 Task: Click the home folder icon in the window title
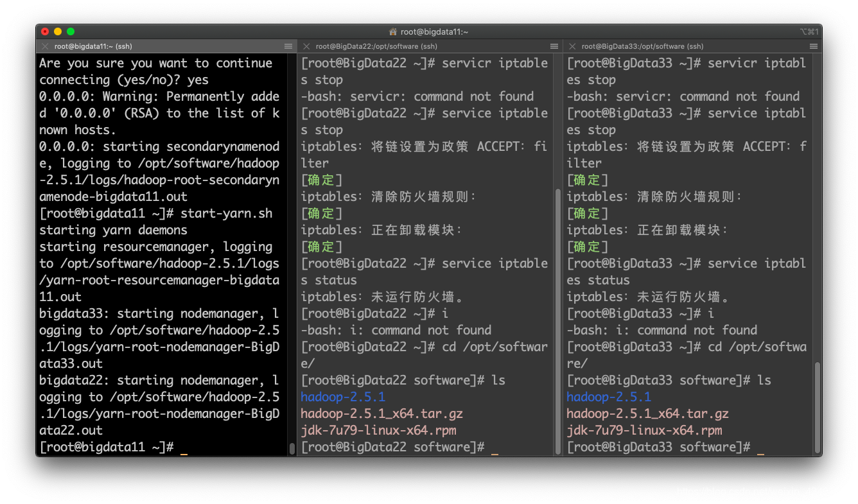(x=393, y=31)
